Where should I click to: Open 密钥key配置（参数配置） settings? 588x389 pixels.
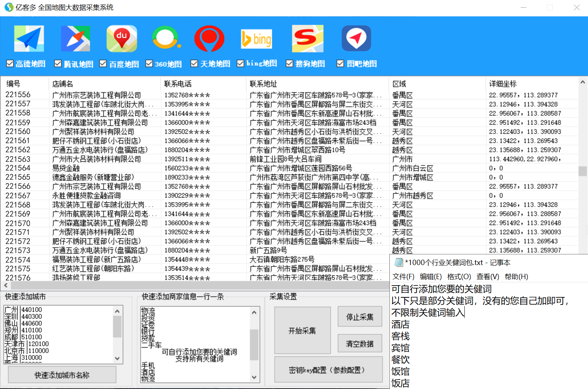coord(328,369)
